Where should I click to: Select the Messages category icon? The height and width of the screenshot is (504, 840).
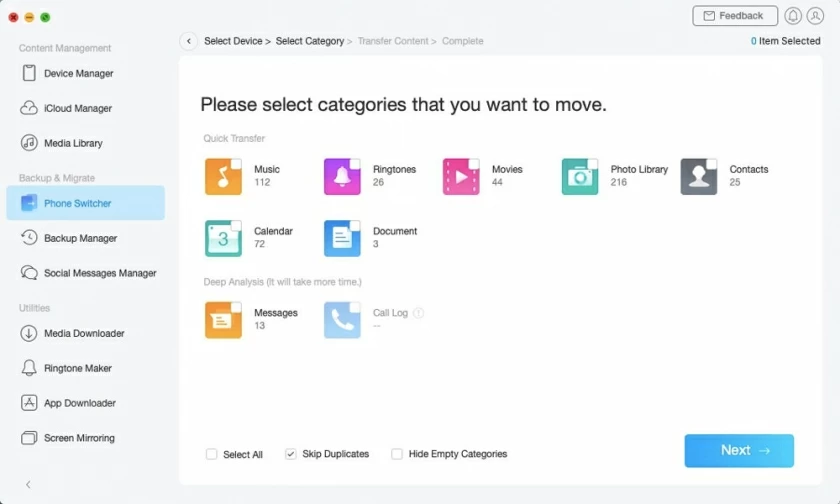[223, 320]
